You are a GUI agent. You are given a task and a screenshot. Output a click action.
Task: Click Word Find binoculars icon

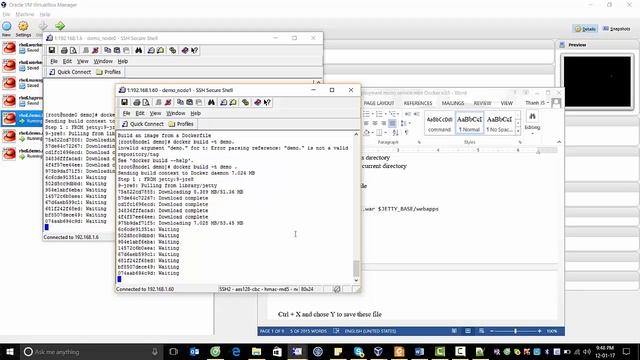pos(532,117)
